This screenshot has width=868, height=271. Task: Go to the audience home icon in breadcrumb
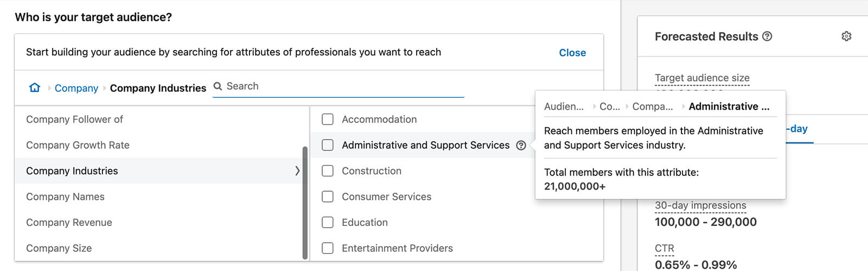(35, 87)
